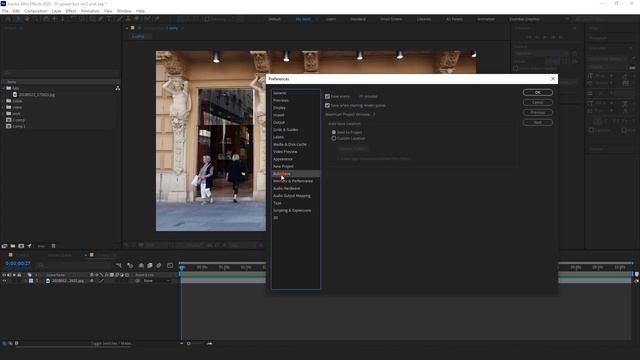Open Media & Disk Cache preferences
This screenshot has width=640, height=360.
[x=290, y=144]
